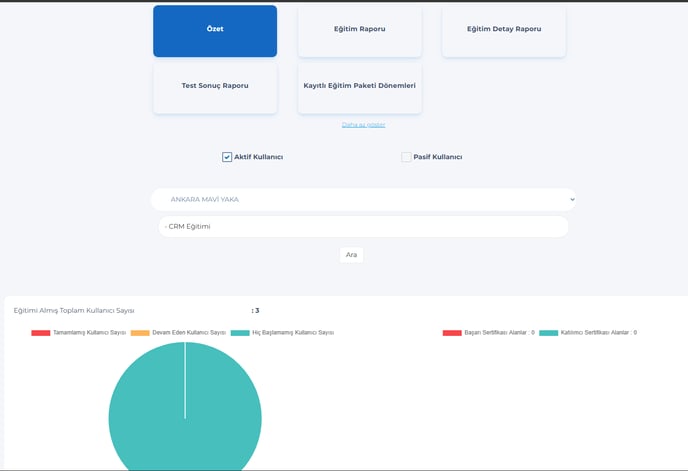
Task: Uncheck the Aktif Kullanıcı checkbox
Action: [x=227, y=157]
